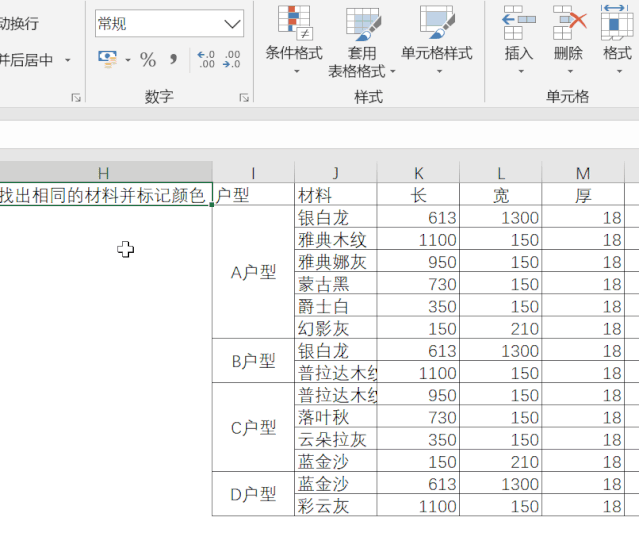Viewport: 639px width, 548px height.
Task: Select the fill handle of cell H1
Action: 212,205
